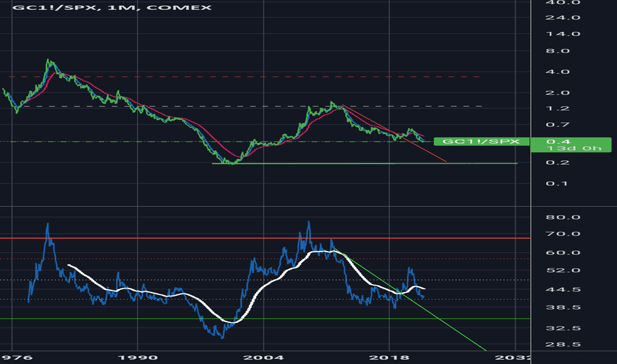This screenshot has height=364, width=617.
Task: Click the 38.5 indicator scale value
Action: coord(563,307)
